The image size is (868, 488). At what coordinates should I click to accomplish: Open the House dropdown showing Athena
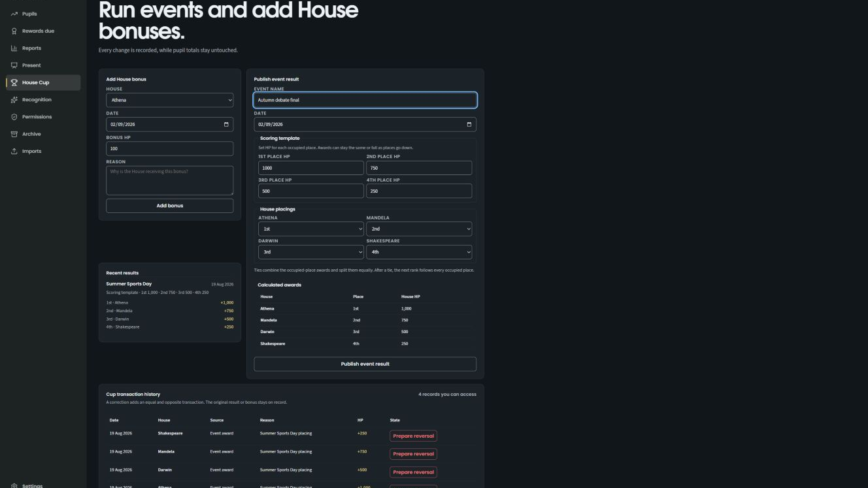tap(169, 100)
